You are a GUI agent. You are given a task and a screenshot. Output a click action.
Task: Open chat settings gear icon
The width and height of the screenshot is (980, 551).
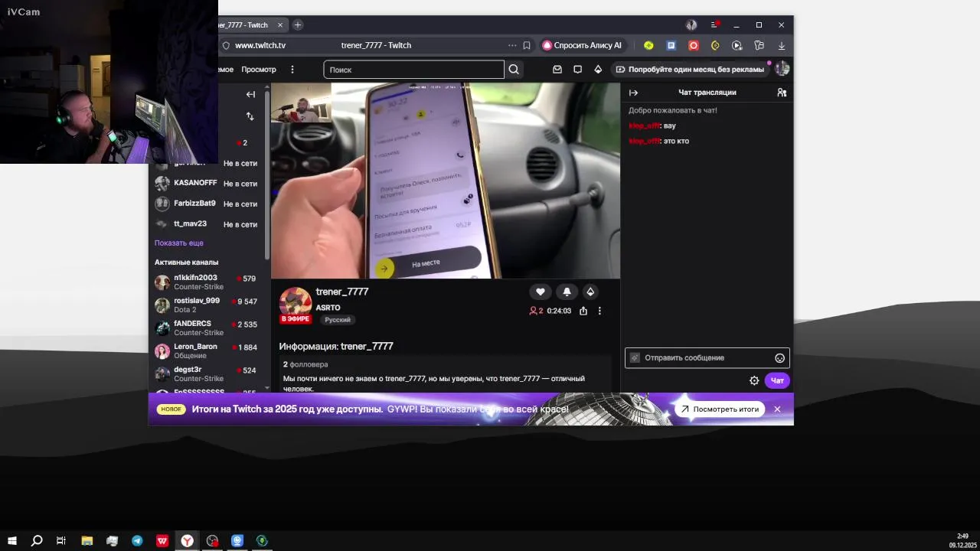coord(754,380)
